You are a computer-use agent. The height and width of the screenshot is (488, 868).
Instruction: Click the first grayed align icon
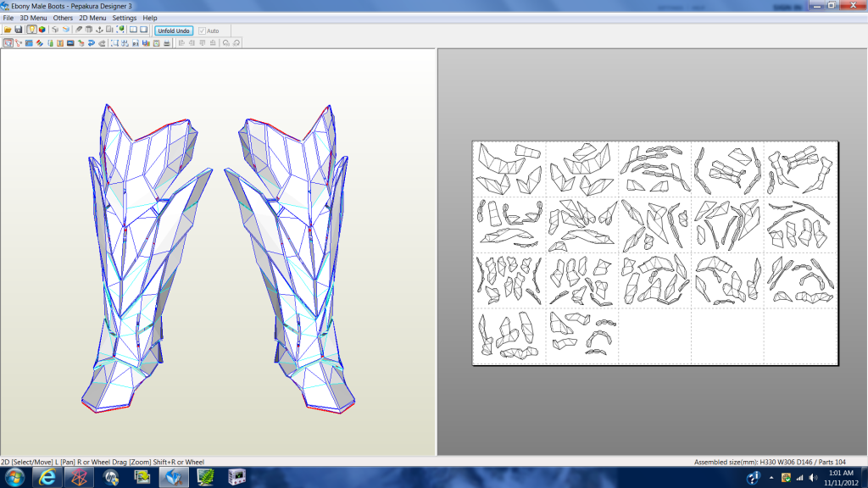pyautogui.click(x=181, y=43)
